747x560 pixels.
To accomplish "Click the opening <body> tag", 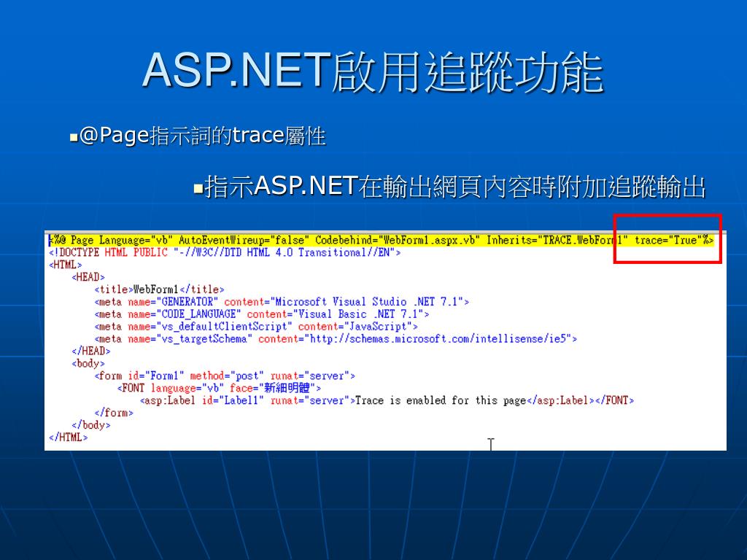I will (x=88, y=363).
